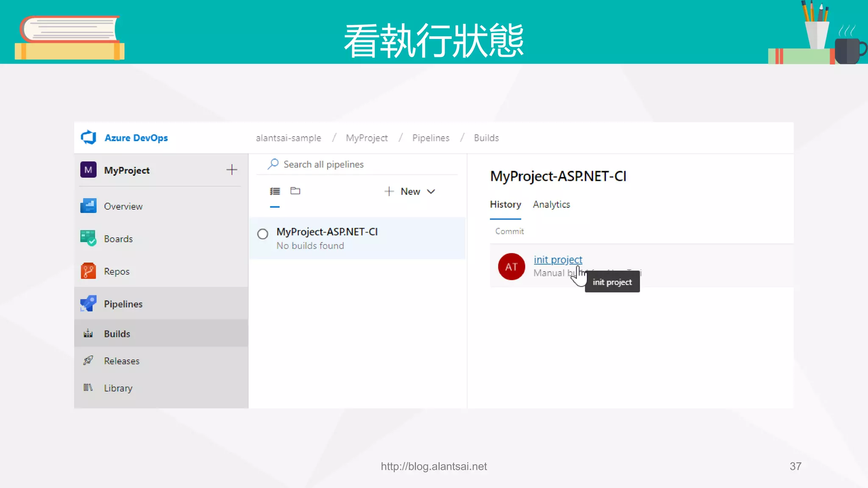Click the search magnifier icon
The height and width of the screenshot is (488, 868).
click(x=273, y=164)
